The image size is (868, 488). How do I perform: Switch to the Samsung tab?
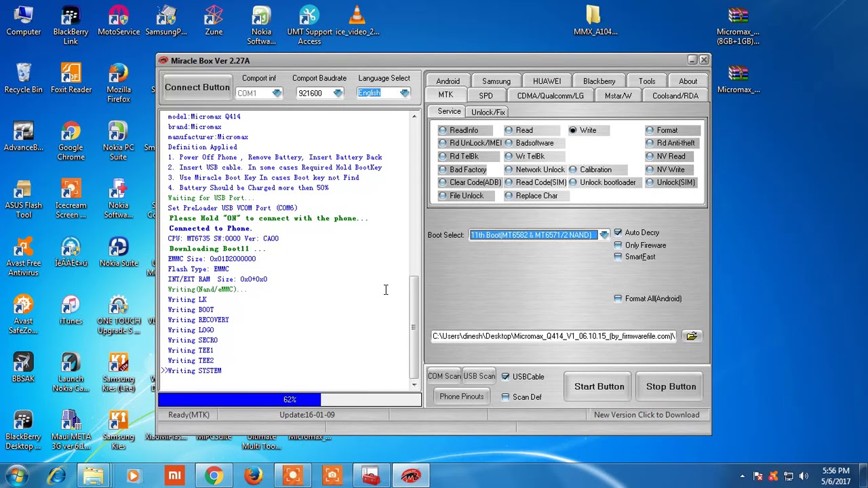click(496, 81)
